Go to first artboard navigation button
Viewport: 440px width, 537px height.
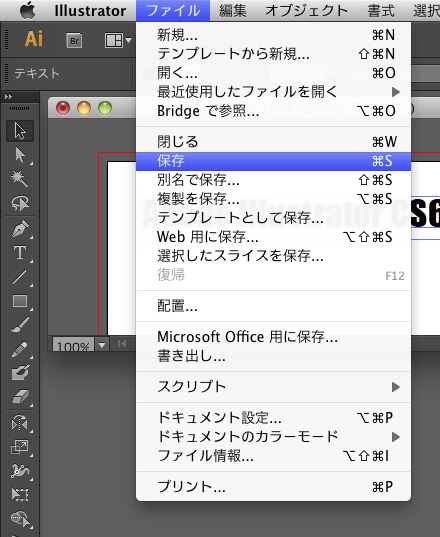122,344
